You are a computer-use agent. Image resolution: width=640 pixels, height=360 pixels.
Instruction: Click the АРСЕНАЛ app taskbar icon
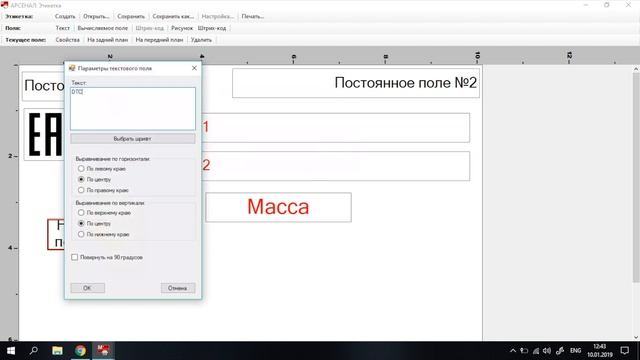(x=103, y=351)
